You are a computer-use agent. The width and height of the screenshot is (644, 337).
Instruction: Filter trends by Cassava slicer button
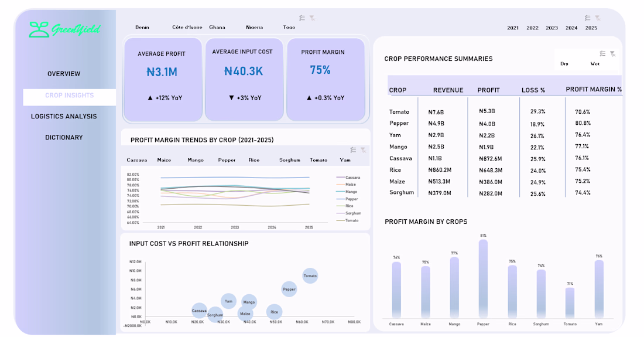click(x=137, y=160)
